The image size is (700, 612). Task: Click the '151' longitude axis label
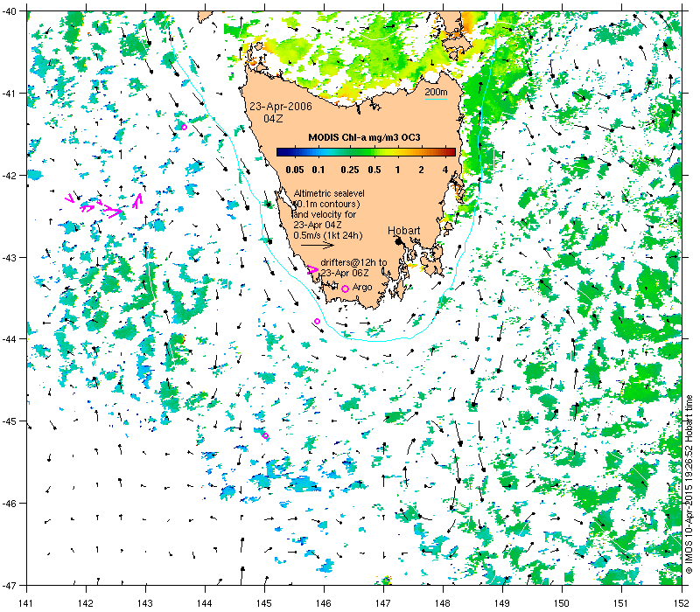(621, 603)
